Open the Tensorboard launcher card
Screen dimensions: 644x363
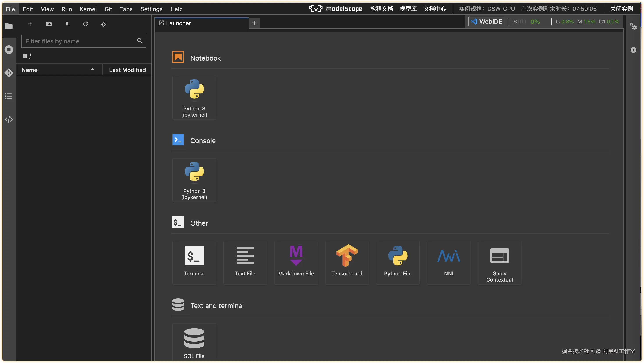[347, 262]
